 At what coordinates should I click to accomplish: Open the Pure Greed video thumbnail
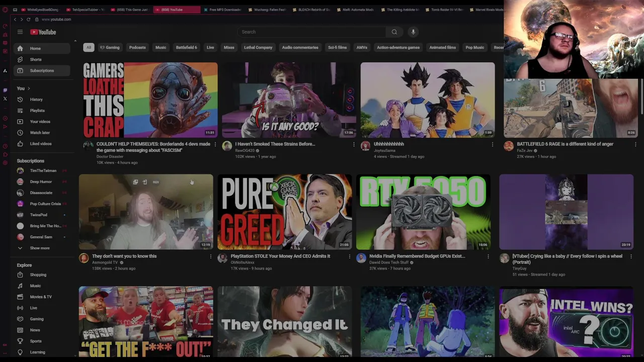pos(285,212)
